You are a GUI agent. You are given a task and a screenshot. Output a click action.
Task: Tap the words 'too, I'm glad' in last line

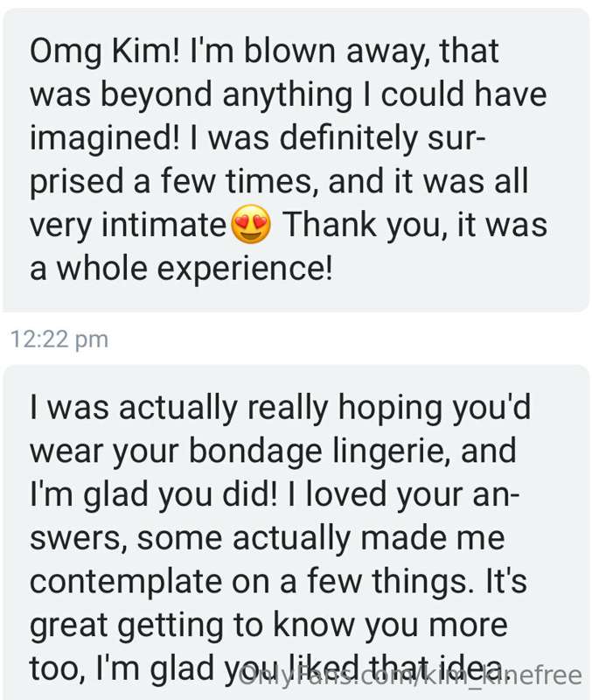122,668
